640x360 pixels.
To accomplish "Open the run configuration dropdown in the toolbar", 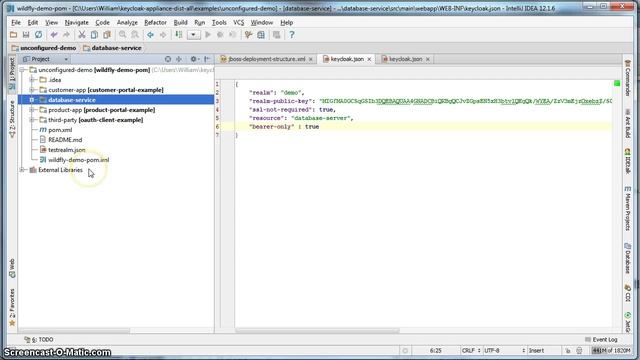I will [x=193, y=35].
